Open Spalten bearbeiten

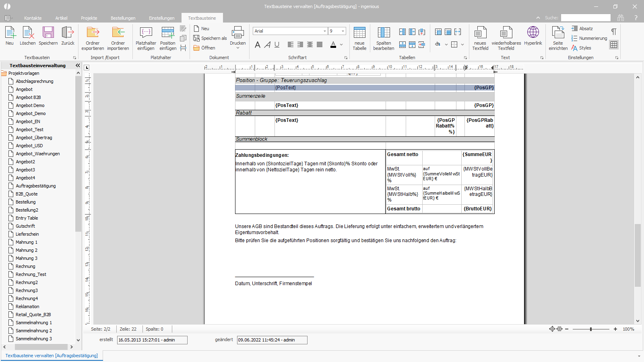click(x=384, y=39)
